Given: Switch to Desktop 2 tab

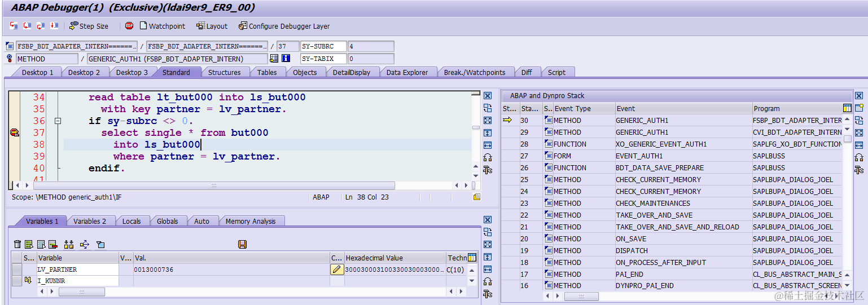Looking at the screenshot, I should click(84, 72).
